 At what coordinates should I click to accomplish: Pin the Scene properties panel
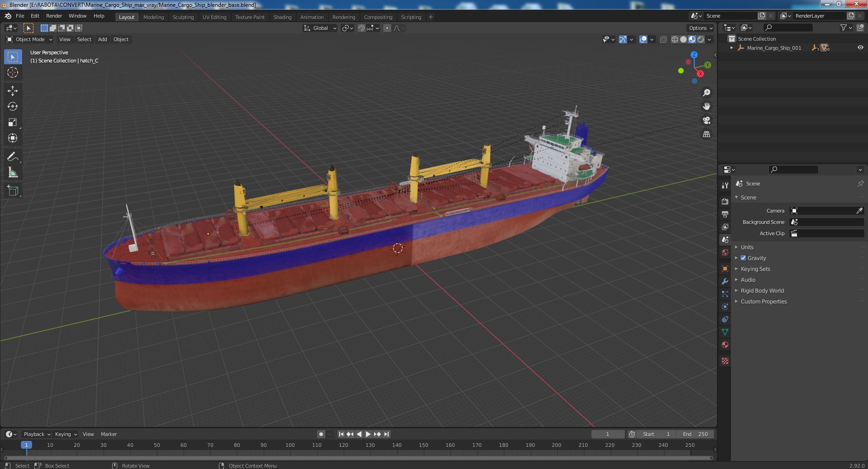[x=860, y=184]
